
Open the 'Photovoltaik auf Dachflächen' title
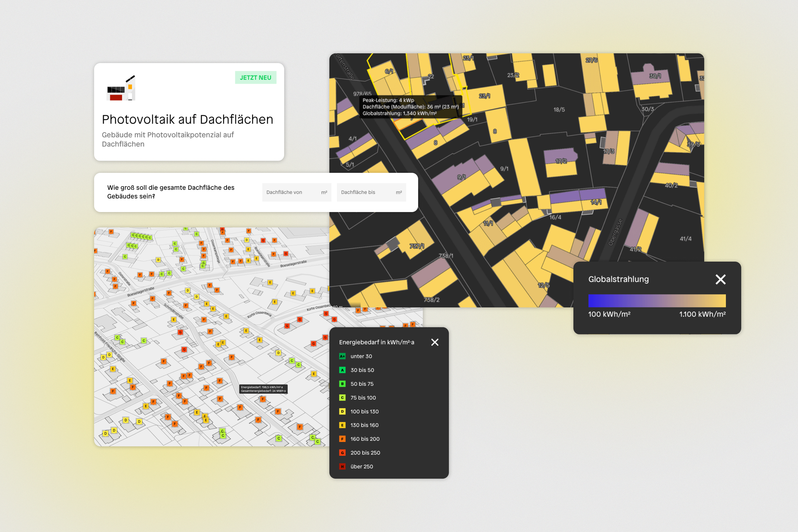[x=187, y=120]
